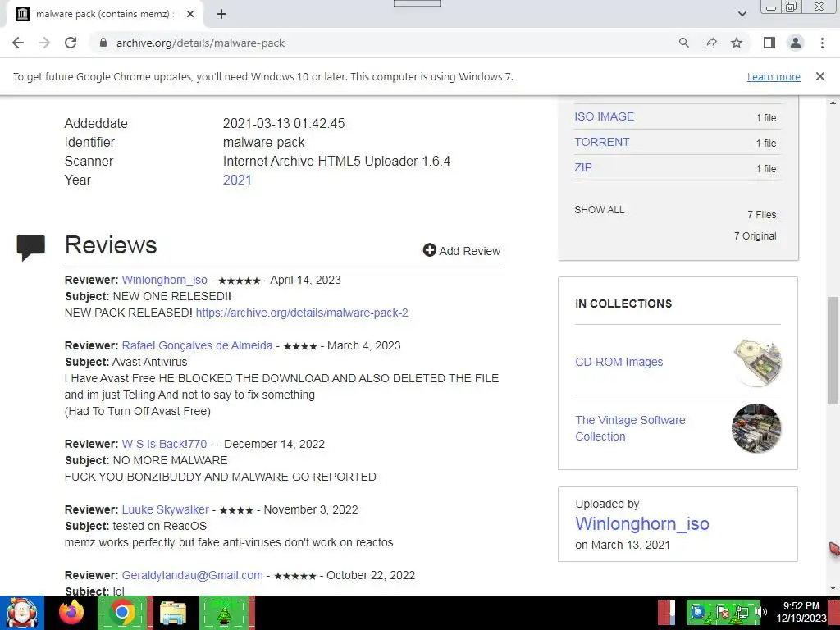The image size is (840, 630).
Task: Select the malware pack browser tab
Action: point(104,14)
